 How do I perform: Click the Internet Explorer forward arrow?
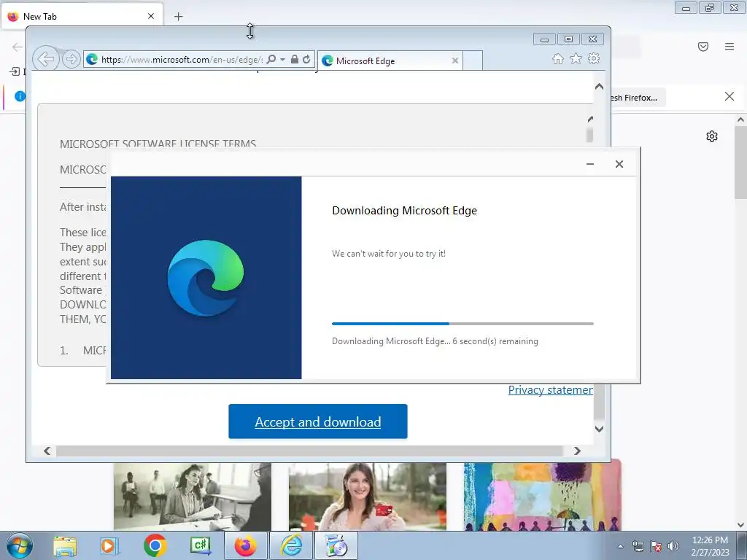(x=71, y=59)
